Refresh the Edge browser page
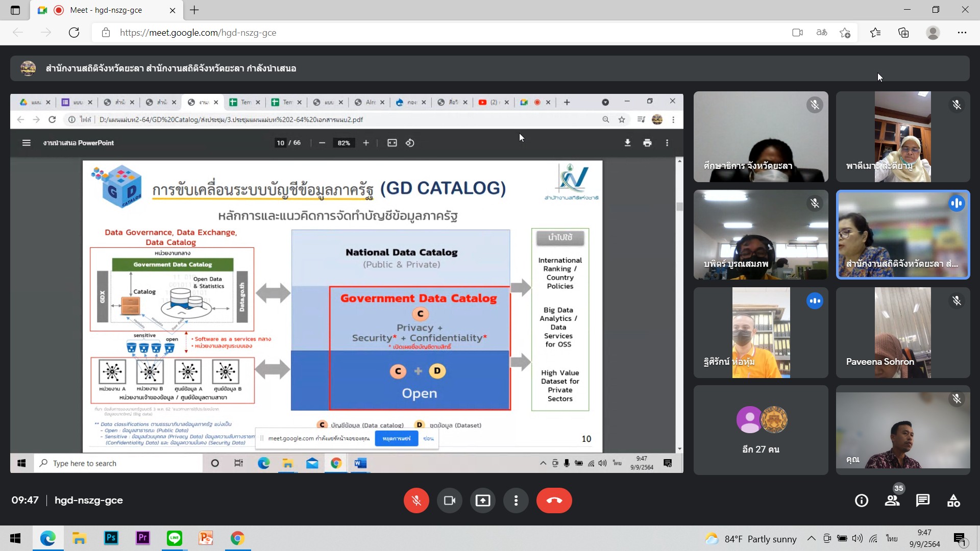 pyautogui.click(x=74, y=33)
